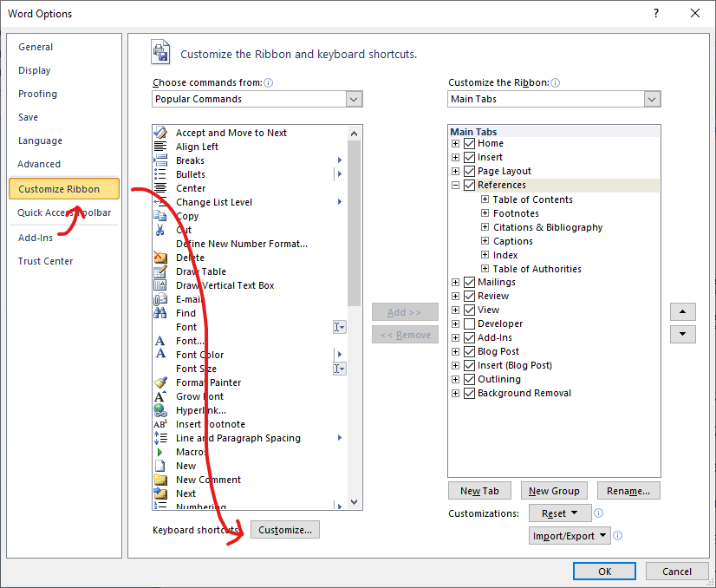Expand the Table of Contents group
Viewport: 716px width, 588px height.
[x=485, y=199]
